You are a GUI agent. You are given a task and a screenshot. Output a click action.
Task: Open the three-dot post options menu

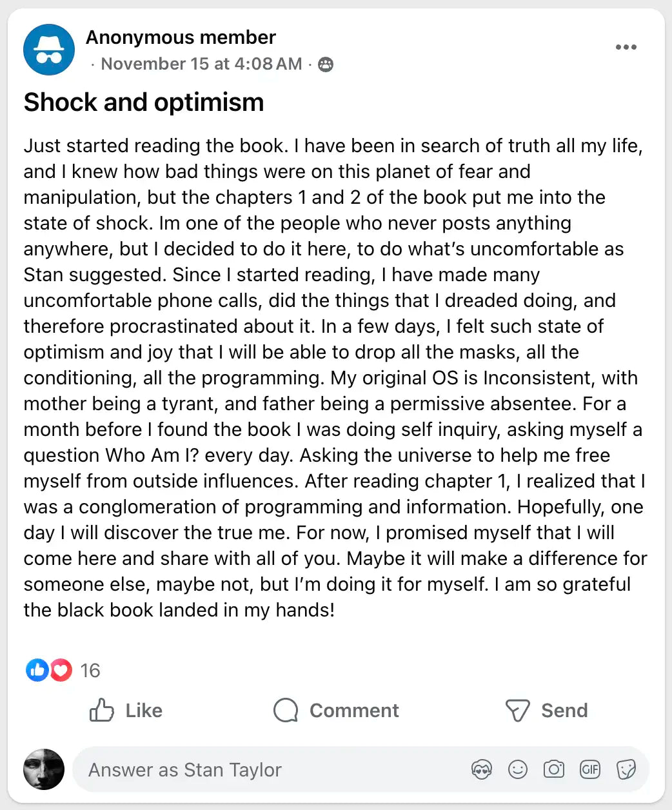pos(626,47)
